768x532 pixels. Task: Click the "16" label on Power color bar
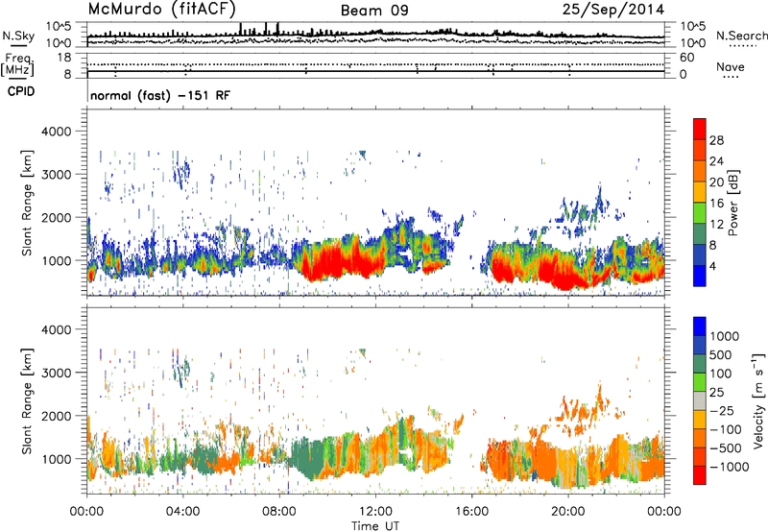[716, 204]
